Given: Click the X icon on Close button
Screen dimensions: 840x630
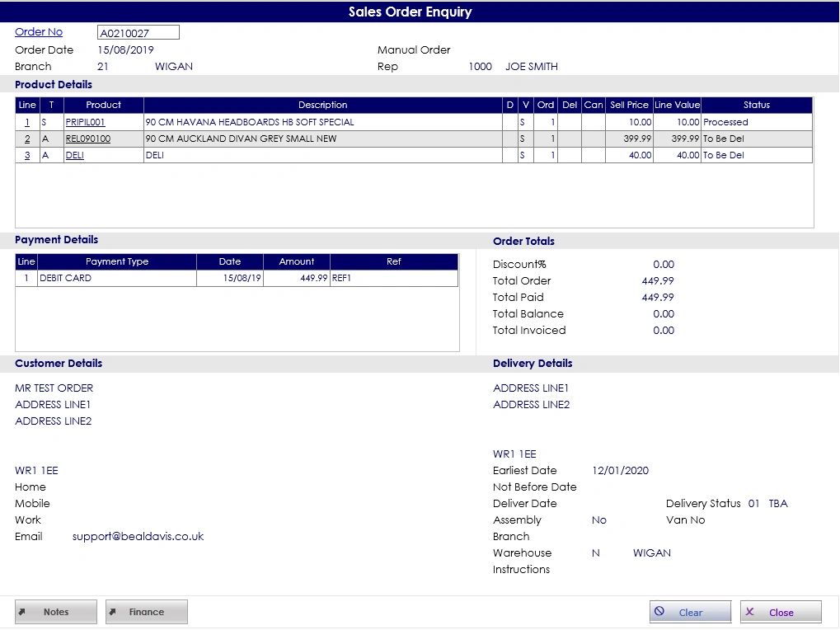Looking at the screenshot, I should tap(749, 612).
